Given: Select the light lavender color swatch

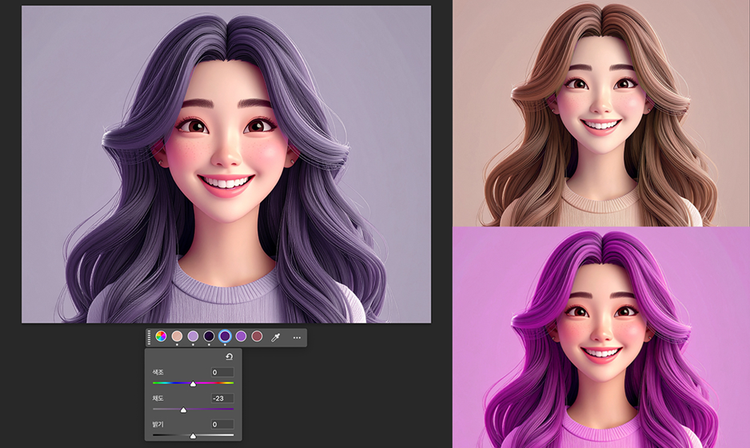Looking at the screenshot, I should click(x=193, y=336).
